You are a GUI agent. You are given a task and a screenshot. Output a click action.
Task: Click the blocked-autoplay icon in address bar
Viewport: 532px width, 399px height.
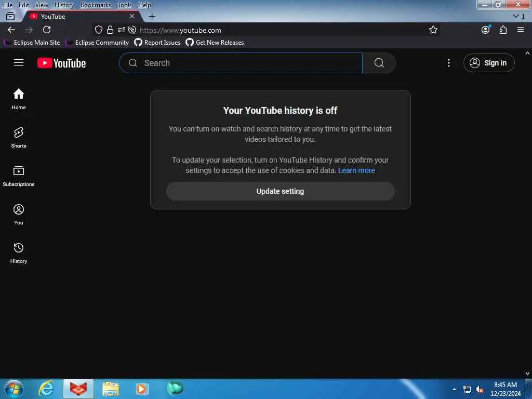(132, 30)
